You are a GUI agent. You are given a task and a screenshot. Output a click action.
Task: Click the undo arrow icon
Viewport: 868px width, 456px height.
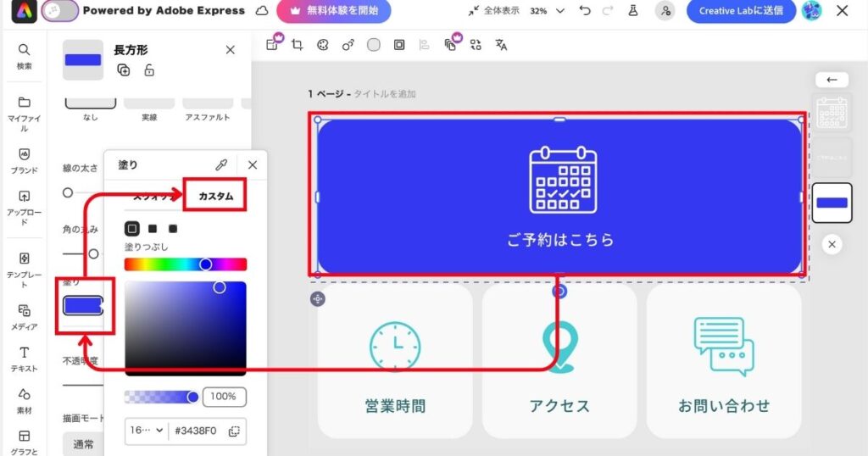(585, 11)
